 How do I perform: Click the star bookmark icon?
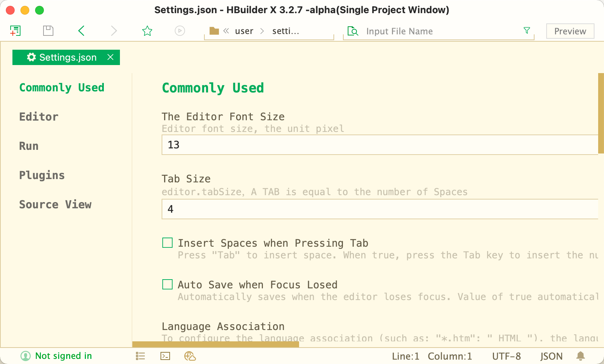pos(147,31)
